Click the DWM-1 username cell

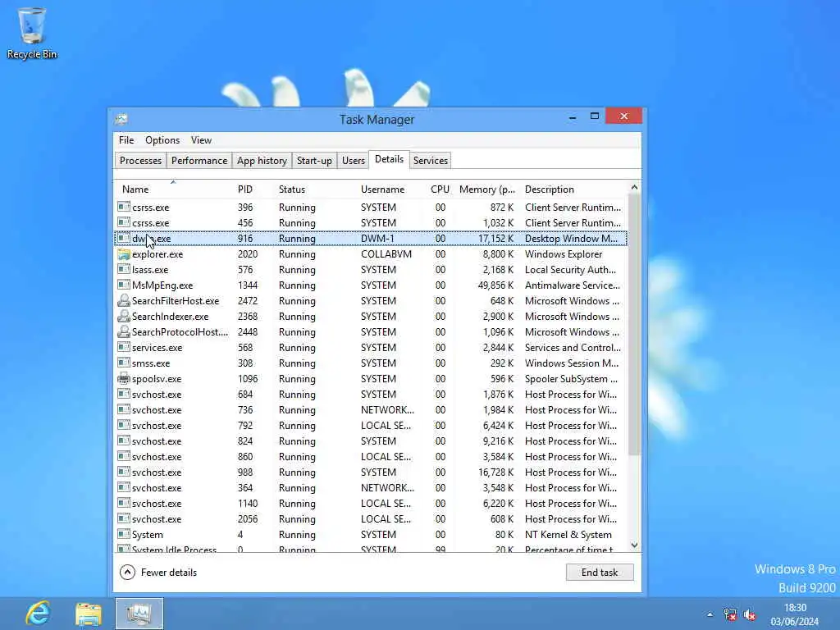coord(377,239)
